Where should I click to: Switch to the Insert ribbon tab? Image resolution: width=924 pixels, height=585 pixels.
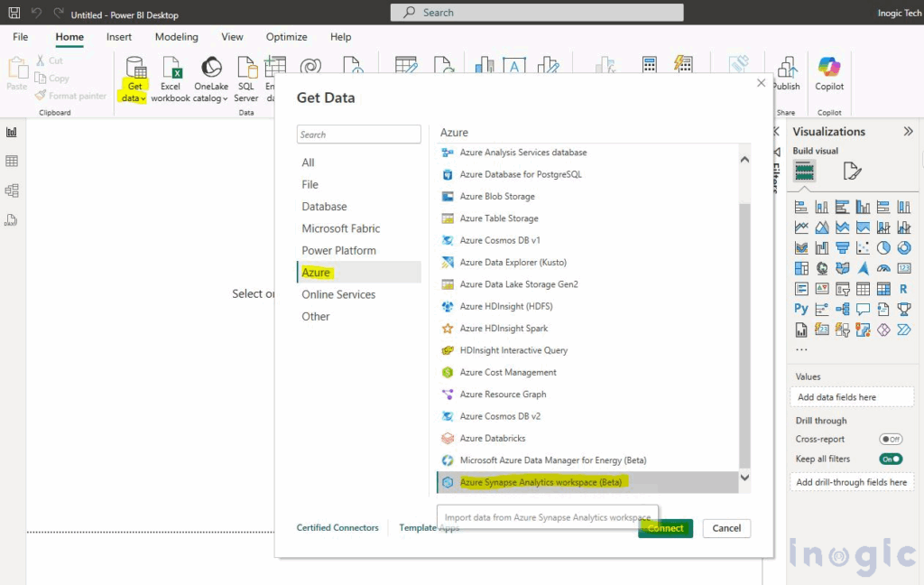pos(119,37)
